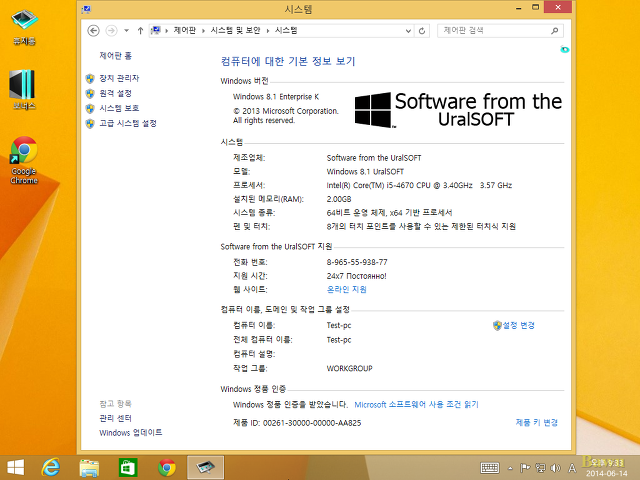Image resolution: width=640 pixels, height=480 pixels.
Task: Click the WORKGROUP value
Action: [x=349, y=368]
